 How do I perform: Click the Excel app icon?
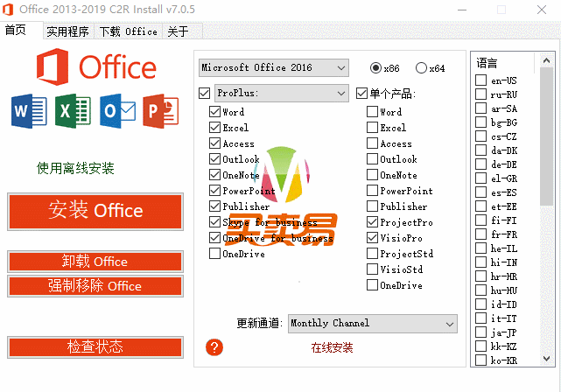coord(73,111)
